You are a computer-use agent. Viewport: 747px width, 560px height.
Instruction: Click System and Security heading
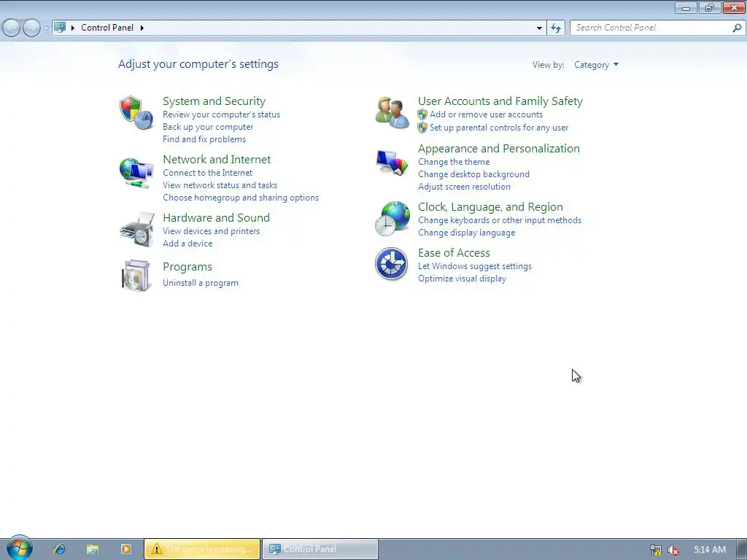point(214,101)
